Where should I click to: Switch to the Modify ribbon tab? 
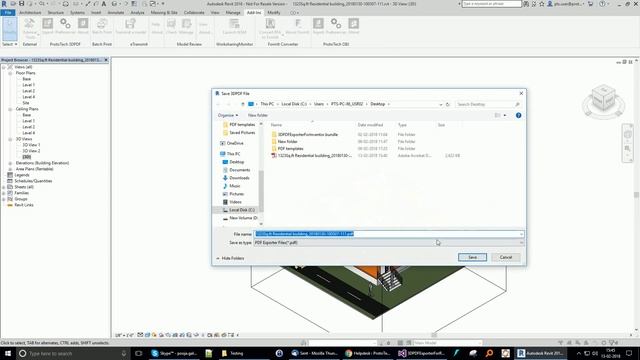(274, 13)
